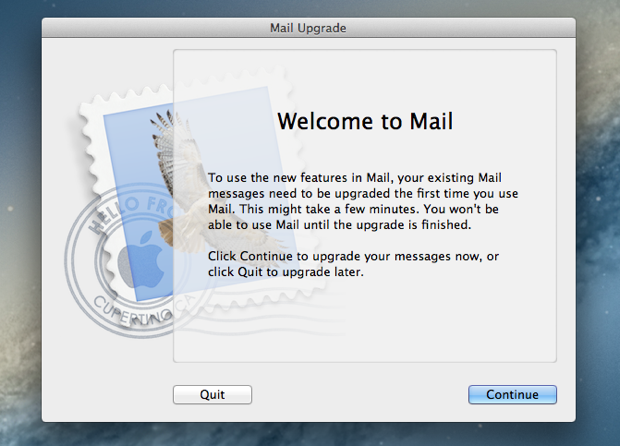Click Continue to upgrade Mail messages

[512, 394]
